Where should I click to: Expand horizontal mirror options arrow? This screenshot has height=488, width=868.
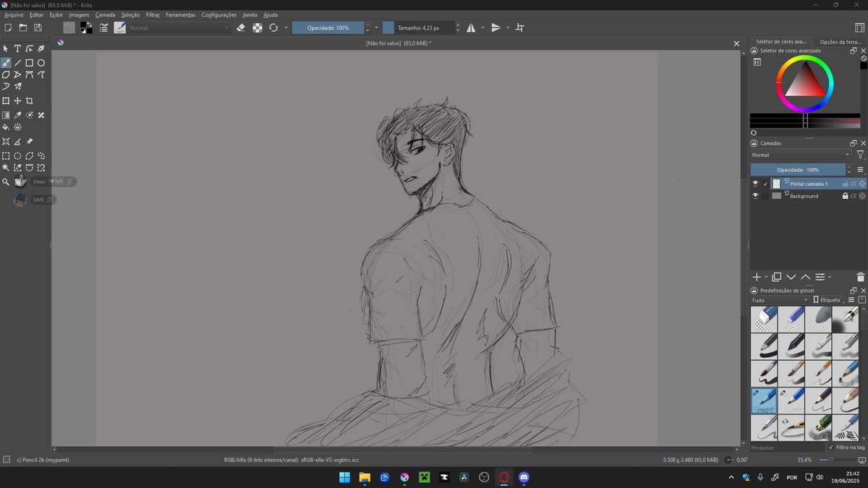pyautogui.click(x=483, y=27)
